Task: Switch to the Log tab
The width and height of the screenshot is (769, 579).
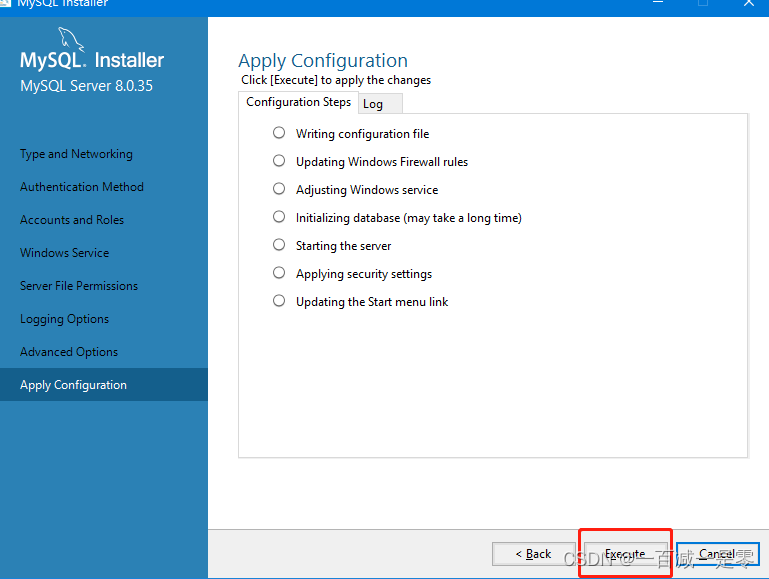Action: [380, 104]
